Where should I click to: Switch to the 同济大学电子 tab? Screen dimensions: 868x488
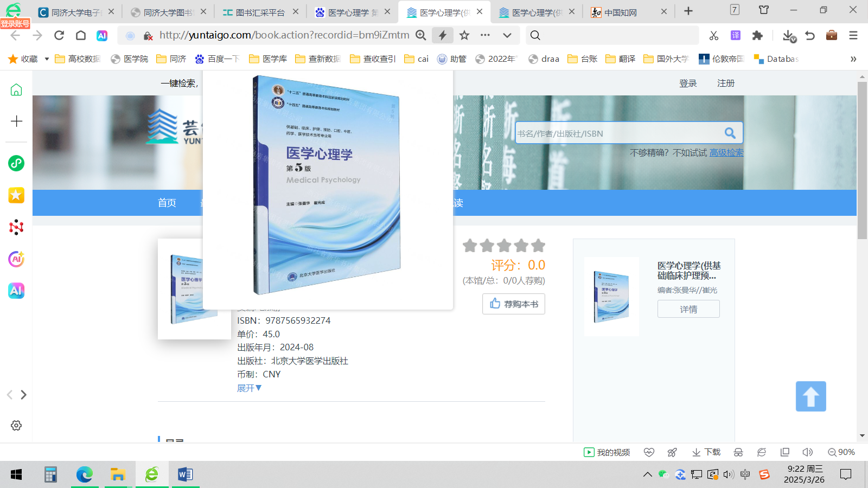(x=77, y=12)
